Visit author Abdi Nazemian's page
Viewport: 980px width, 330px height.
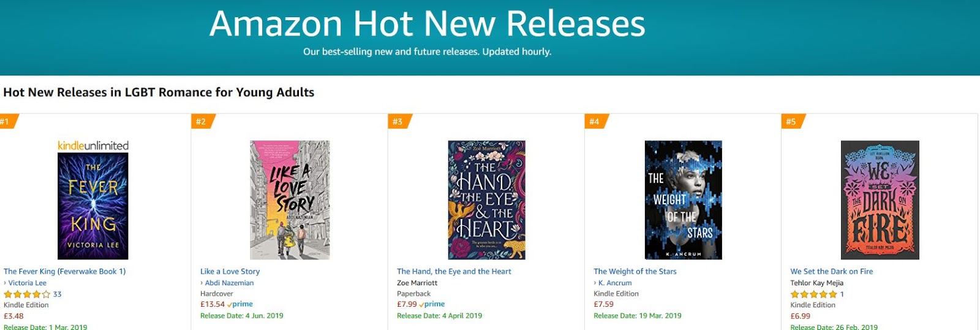click(x=229, y=283)
